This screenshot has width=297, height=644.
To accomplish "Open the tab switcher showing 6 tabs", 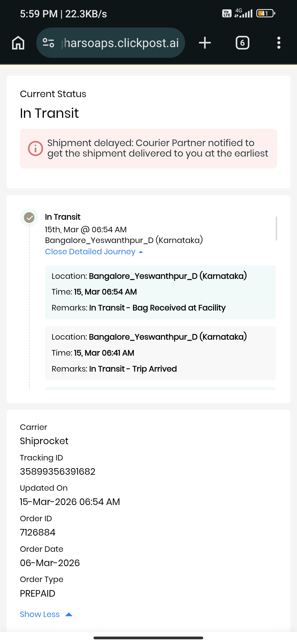I will point(242,43).
